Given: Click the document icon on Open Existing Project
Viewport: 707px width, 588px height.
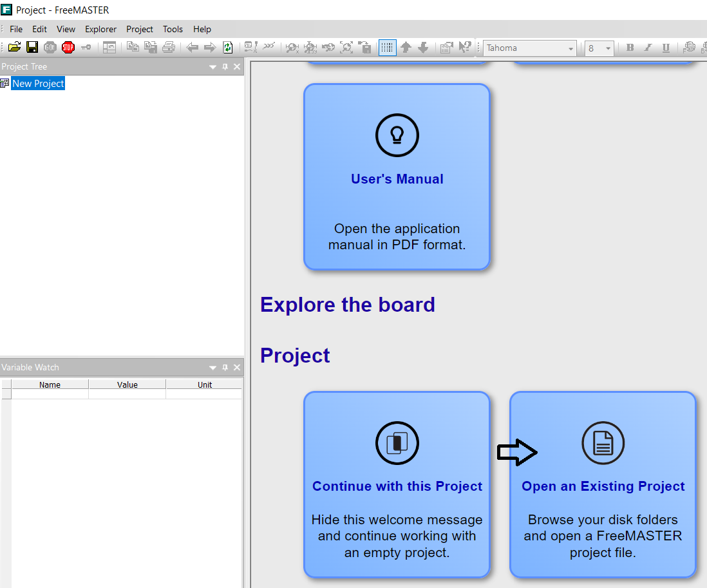Looking at the screenshot, I should click(603, 443).
